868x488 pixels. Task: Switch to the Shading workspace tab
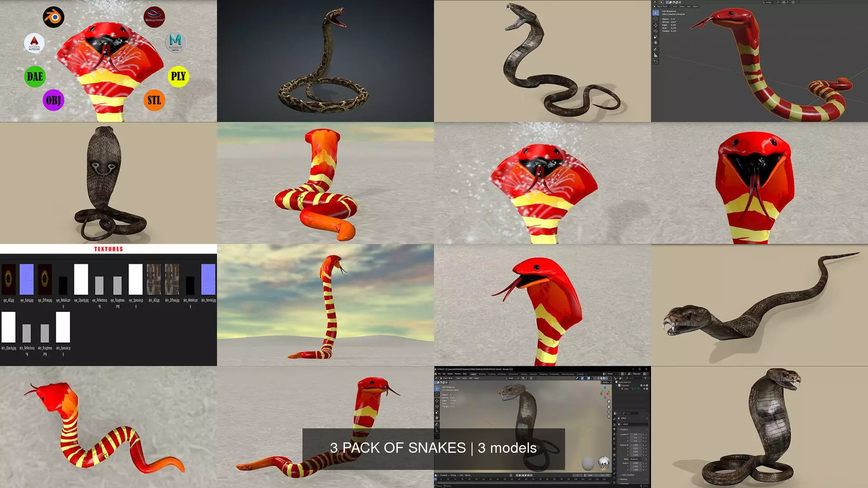pos(524,374)
